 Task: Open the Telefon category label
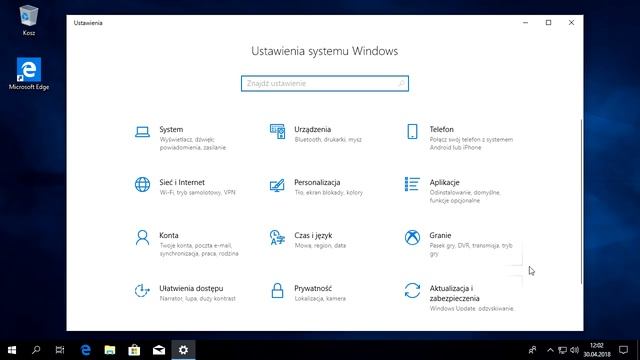(x=441, y=129)
